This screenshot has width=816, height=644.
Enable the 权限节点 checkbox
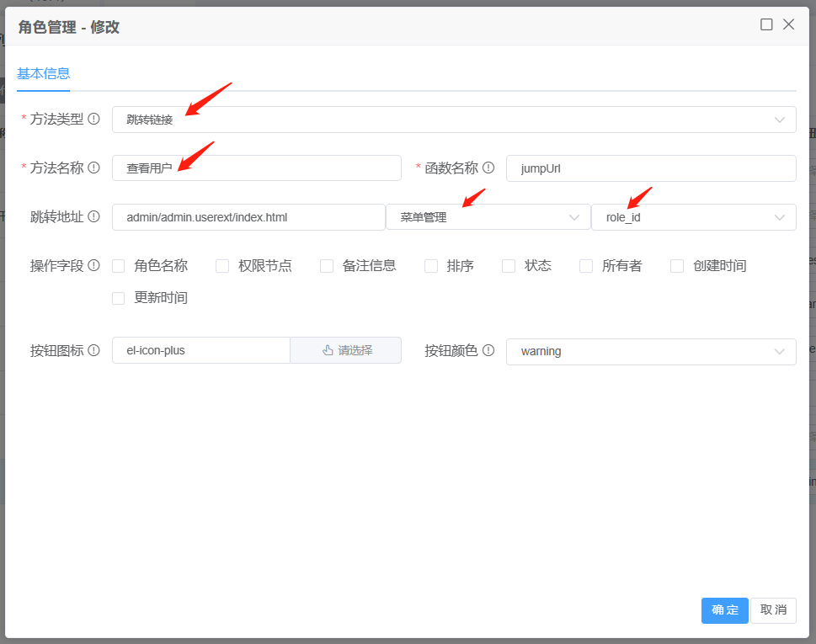(222, 266)
